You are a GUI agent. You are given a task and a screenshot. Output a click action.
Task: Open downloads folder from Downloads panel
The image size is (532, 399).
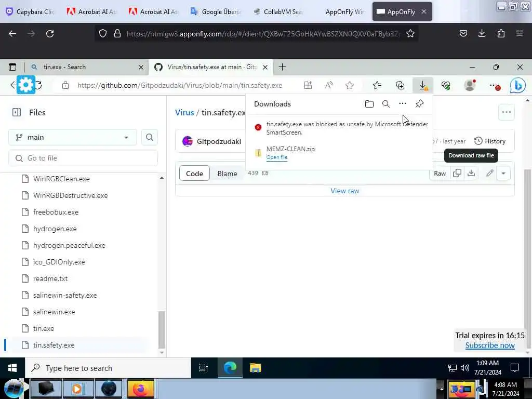pyautogui.click(x=369, y=104)
